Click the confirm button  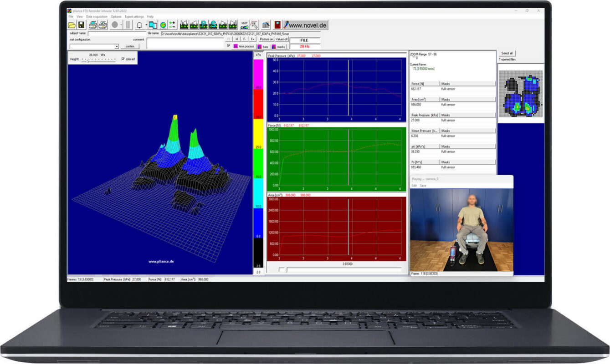point(130,46)
